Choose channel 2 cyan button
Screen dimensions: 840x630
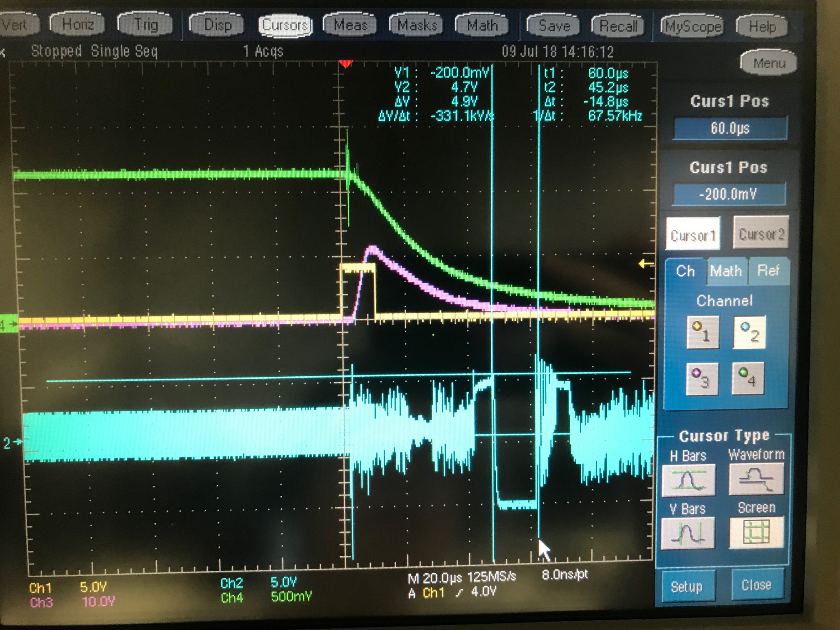click(x=750, y=332)
